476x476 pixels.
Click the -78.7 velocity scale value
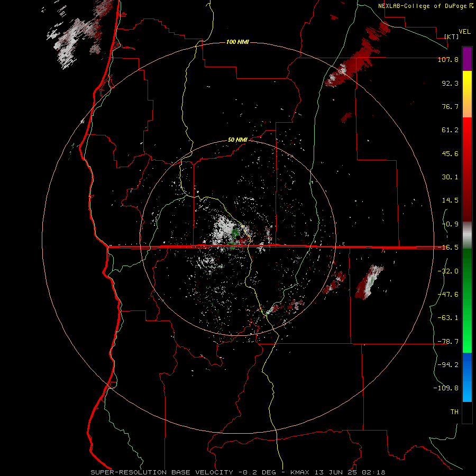[x=448, y=342]
